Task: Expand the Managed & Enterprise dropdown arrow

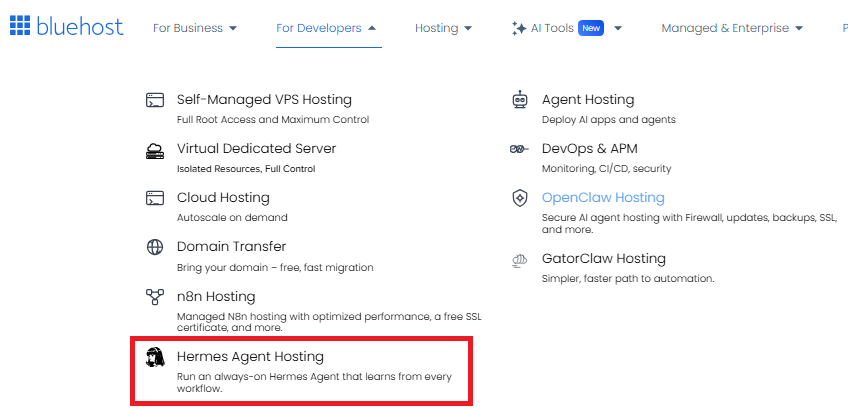Action: click(799, 28)
